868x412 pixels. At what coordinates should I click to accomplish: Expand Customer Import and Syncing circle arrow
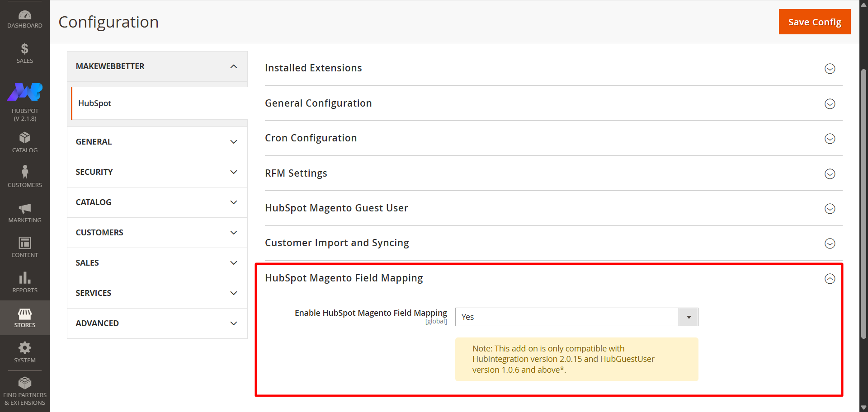click(x=830, y=243)
